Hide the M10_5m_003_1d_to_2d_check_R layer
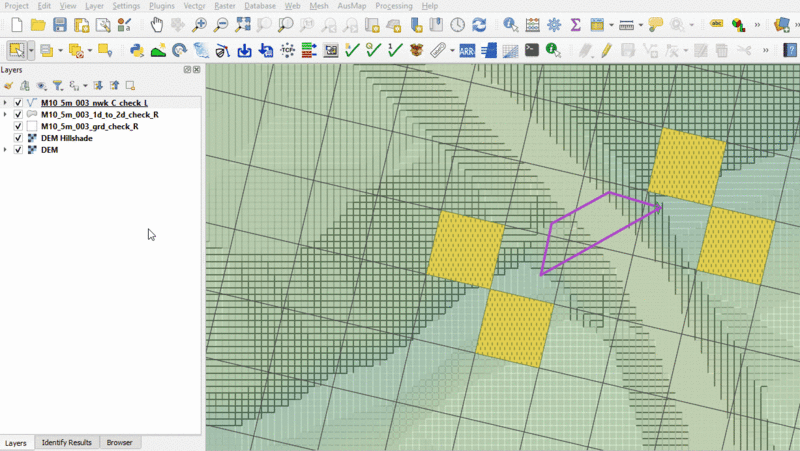This screenshot has height=451, width=800. click(18, 115)
